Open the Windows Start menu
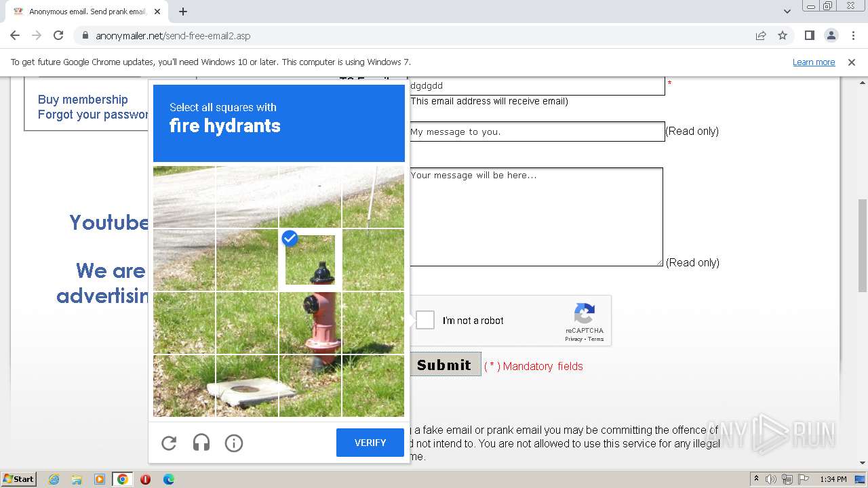868x488 pixels. pos(18,479)
